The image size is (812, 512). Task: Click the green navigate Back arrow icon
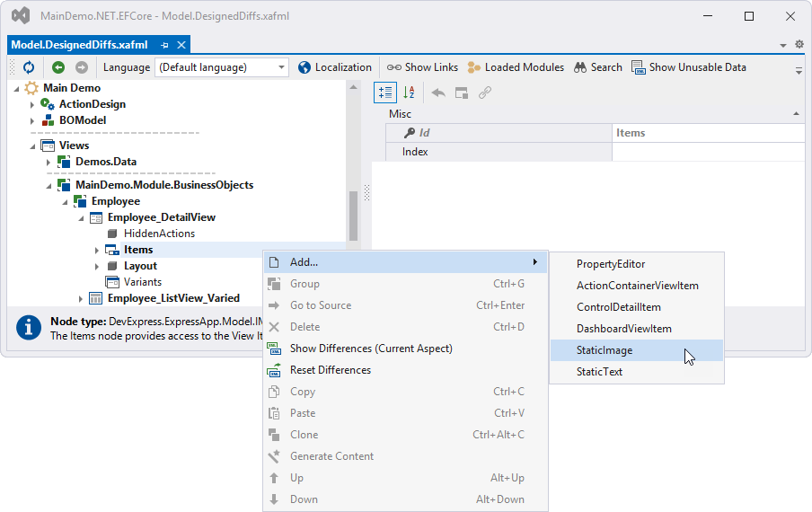pos(58,67)
